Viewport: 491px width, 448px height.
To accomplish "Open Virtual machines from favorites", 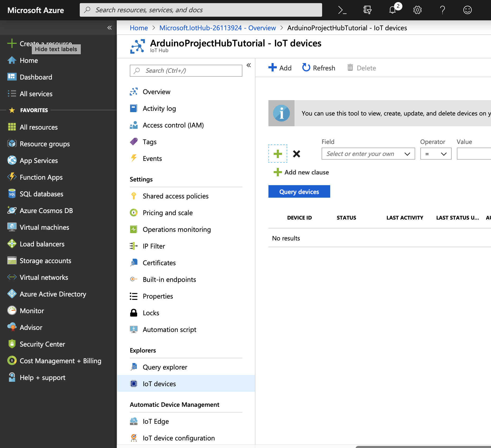I will 44,227.
